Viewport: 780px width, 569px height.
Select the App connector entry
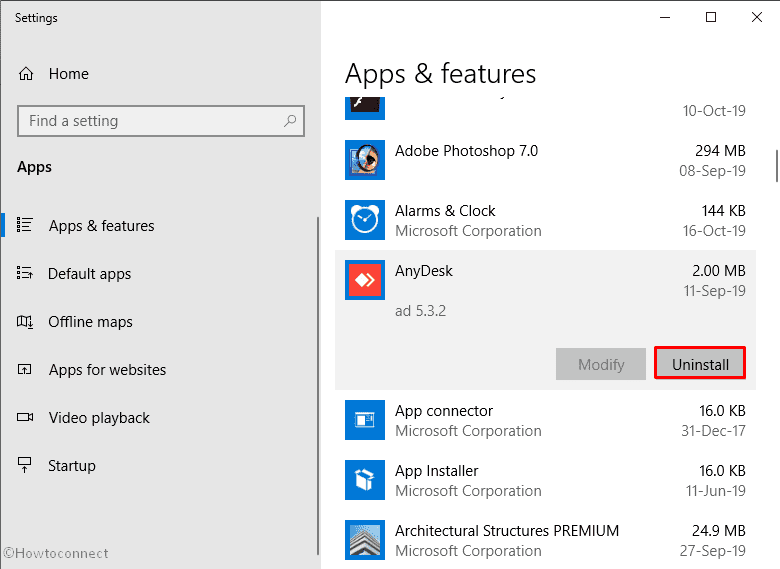click(x=545, y=420)
